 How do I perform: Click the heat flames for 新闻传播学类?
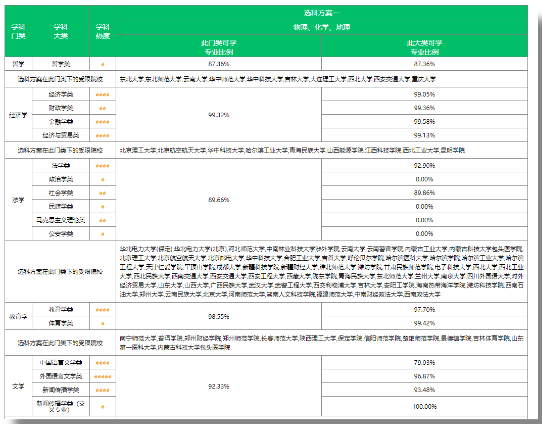pyautogui.click(x=102, y=390)
